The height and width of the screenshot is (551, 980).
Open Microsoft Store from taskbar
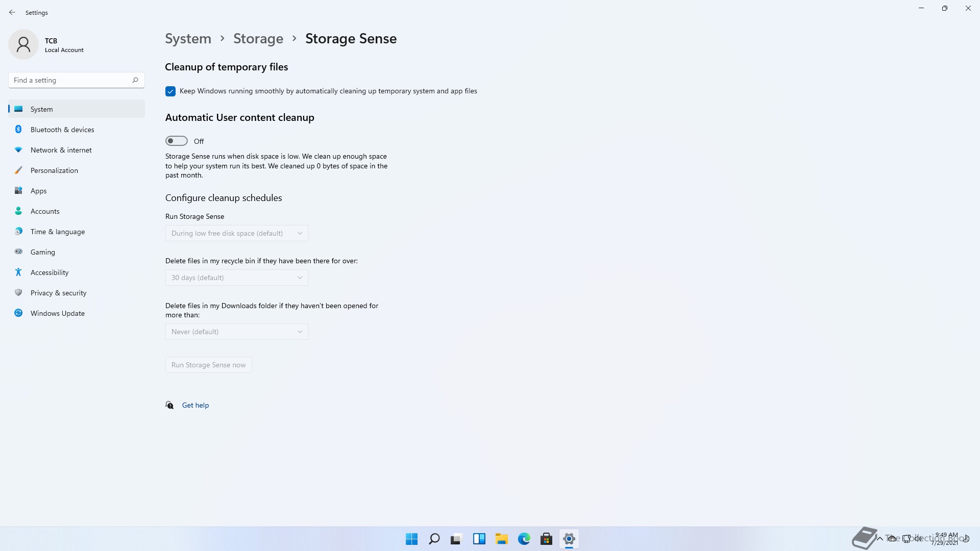pos(546,539)
